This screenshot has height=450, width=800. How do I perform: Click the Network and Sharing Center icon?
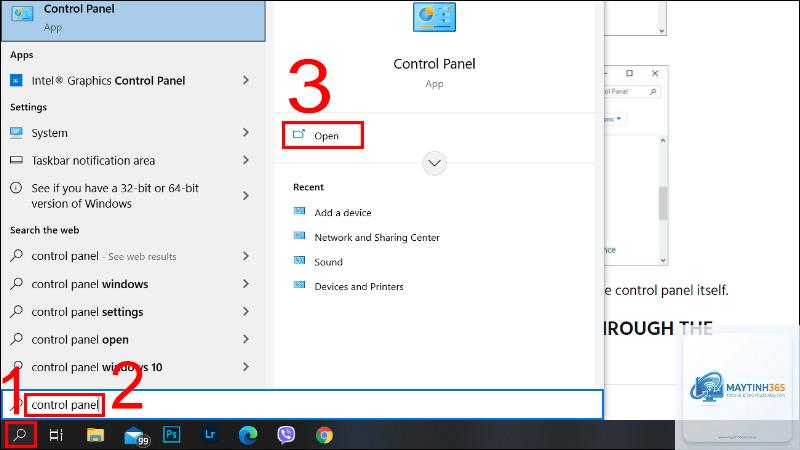(299, 236)
